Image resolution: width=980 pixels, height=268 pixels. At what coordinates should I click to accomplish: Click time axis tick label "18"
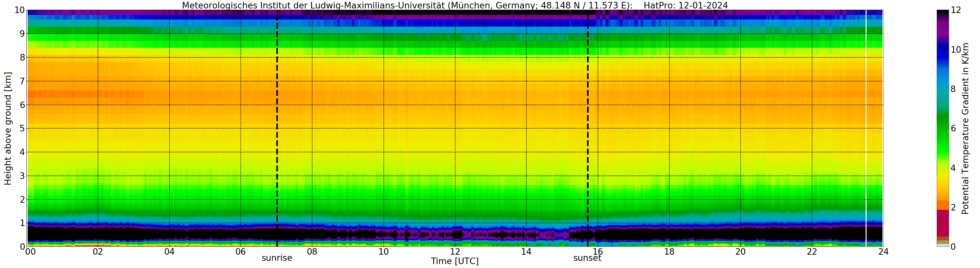669,252
